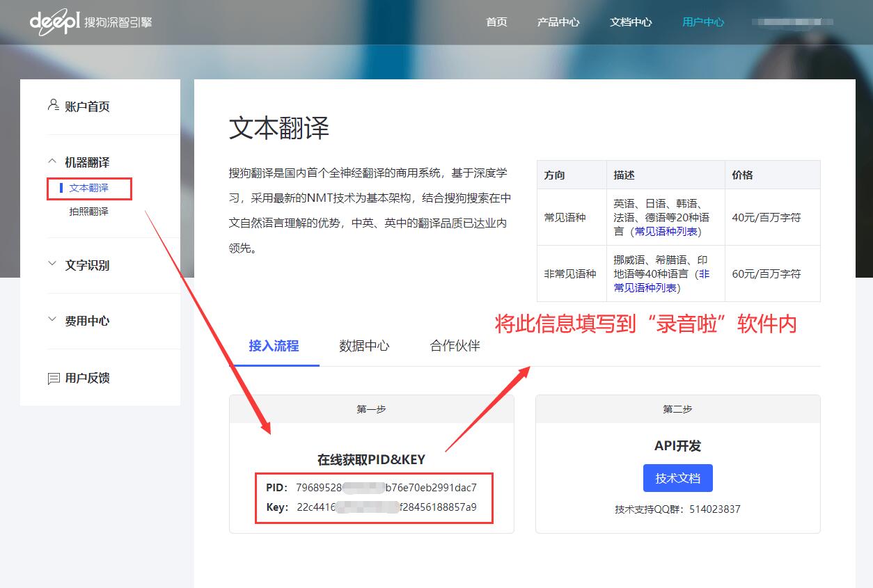Select 文本翻译 in sidebar
The image size is (873, 588).
(89, 188)
